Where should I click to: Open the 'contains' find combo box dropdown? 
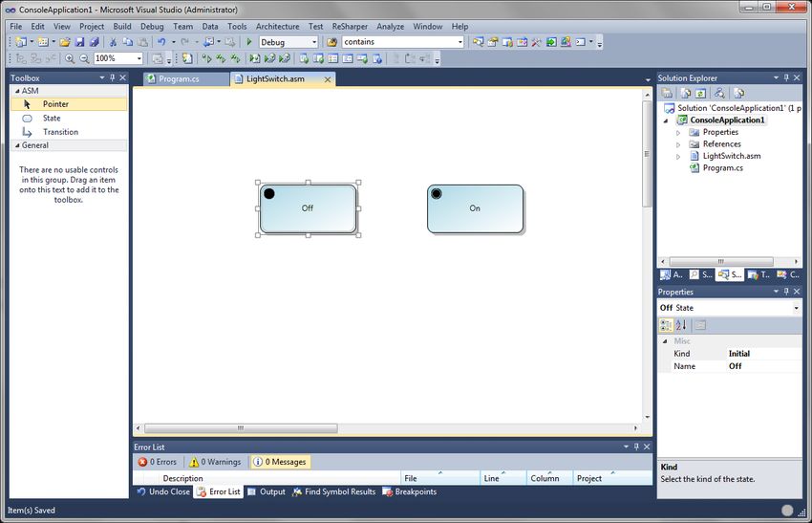(459, 42)
